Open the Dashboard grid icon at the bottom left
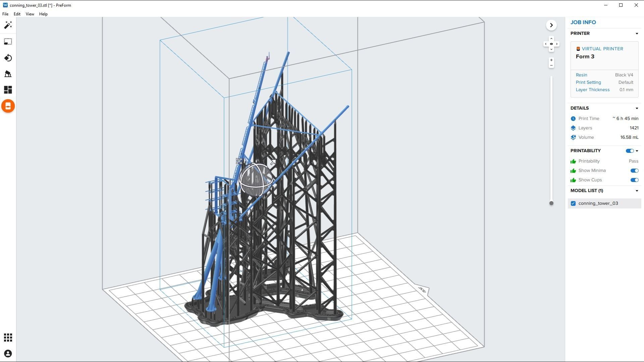 point(8,338)
